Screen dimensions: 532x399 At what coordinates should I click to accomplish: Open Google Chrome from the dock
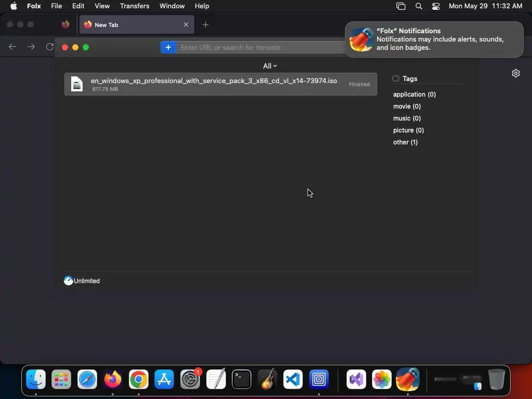138,379
